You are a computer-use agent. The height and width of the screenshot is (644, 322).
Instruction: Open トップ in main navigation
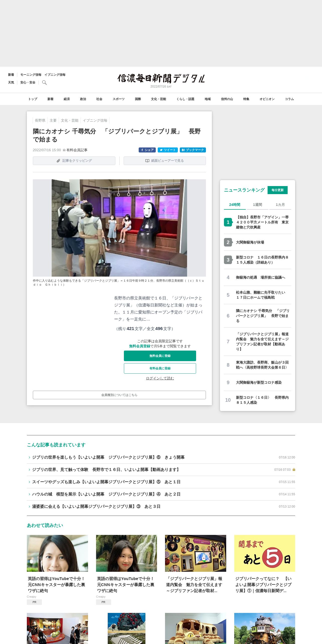(x=33, y=99)
